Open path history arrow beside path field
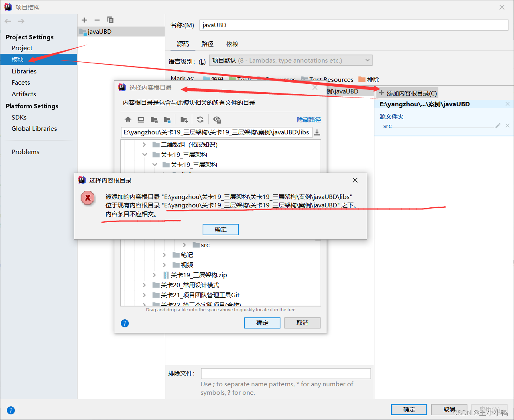The width and height of the screenshot is (514, 420). pyautogui.click(x=317, y=132)
